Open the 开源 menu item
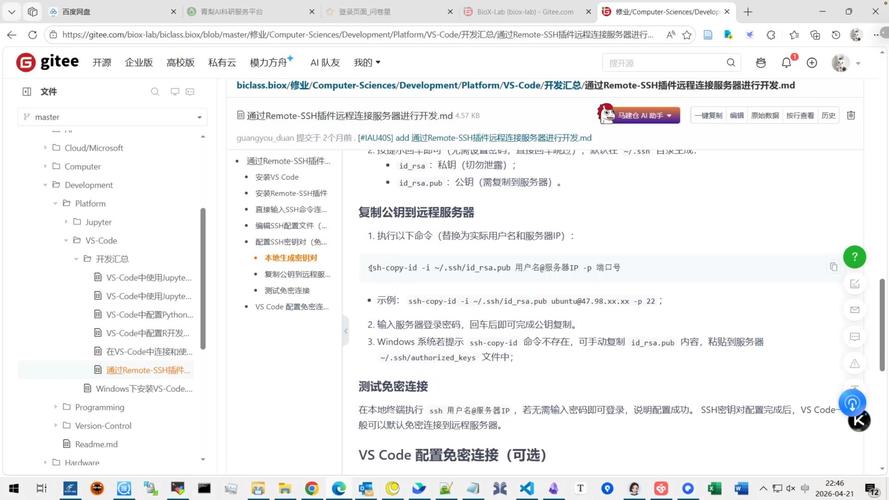The height and width of the screenshot is (500, 889). click(x=102, y=62)
